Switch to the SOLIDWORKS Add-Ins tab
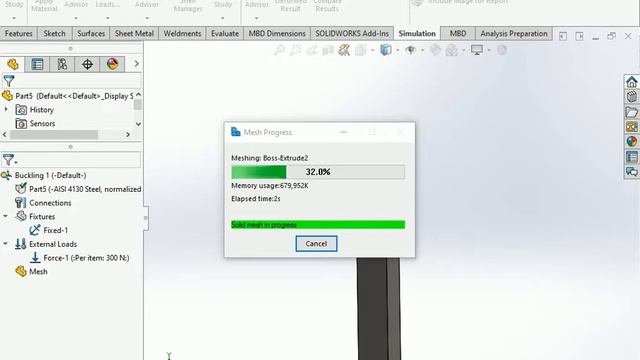 click(x=352, y=33)
